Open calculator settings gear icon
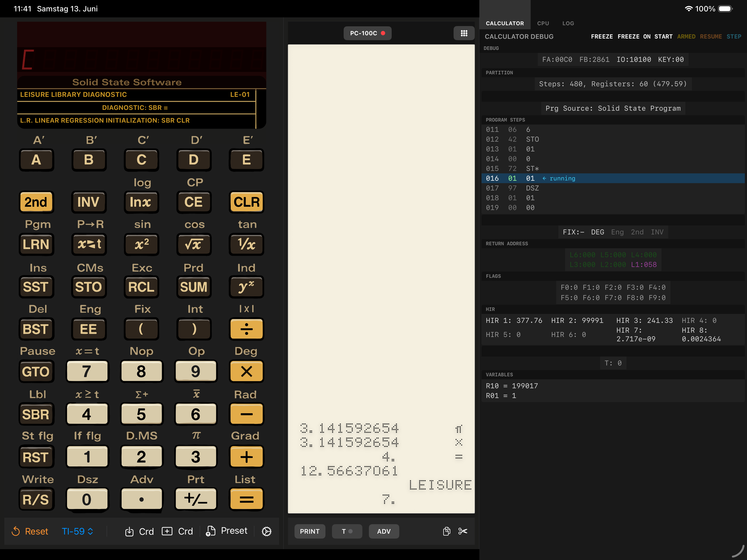 click(x=267, y=531)
